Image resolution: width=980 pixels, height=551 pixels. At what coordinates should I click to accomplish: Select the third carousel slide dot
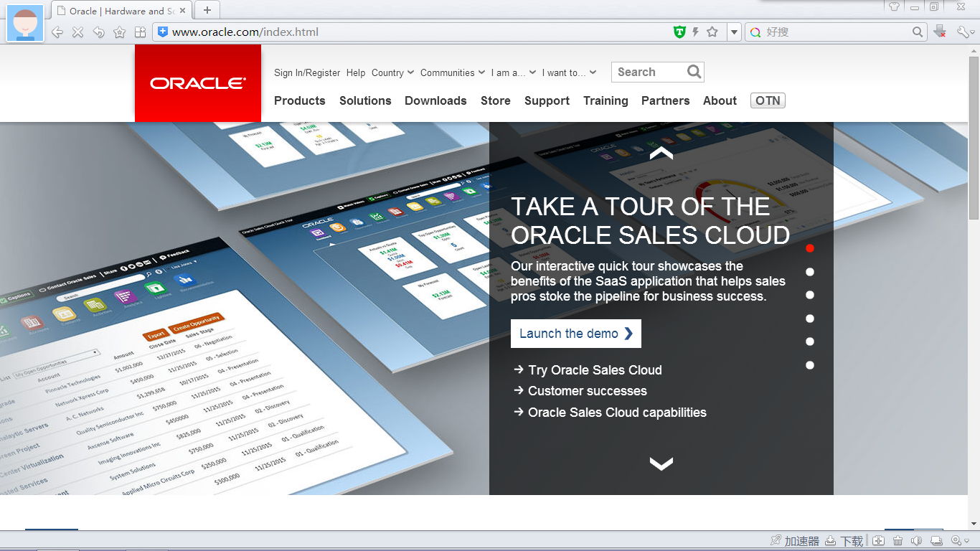[x=810, y=295]
